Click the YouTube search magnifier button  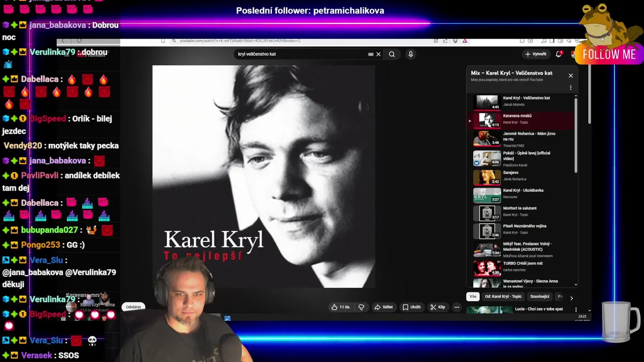[x=392, y=54]
